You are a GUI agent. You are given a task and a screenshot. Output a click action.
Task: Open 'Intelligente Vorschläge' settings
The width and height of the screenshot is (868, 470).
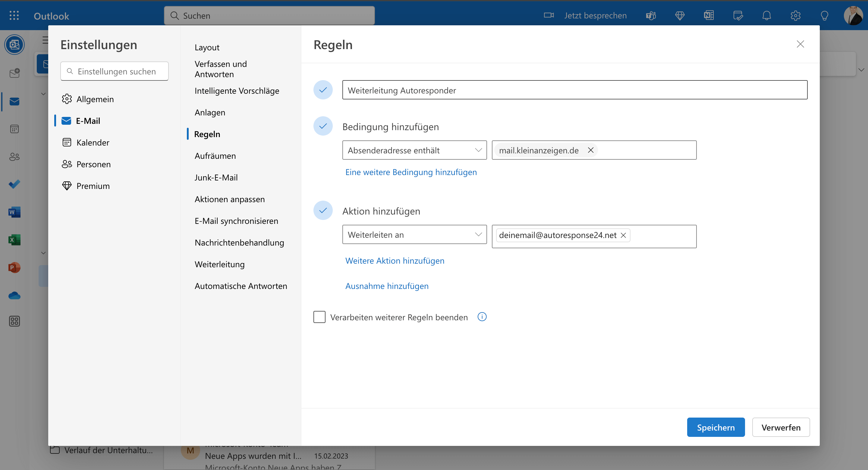pos(237,91)
